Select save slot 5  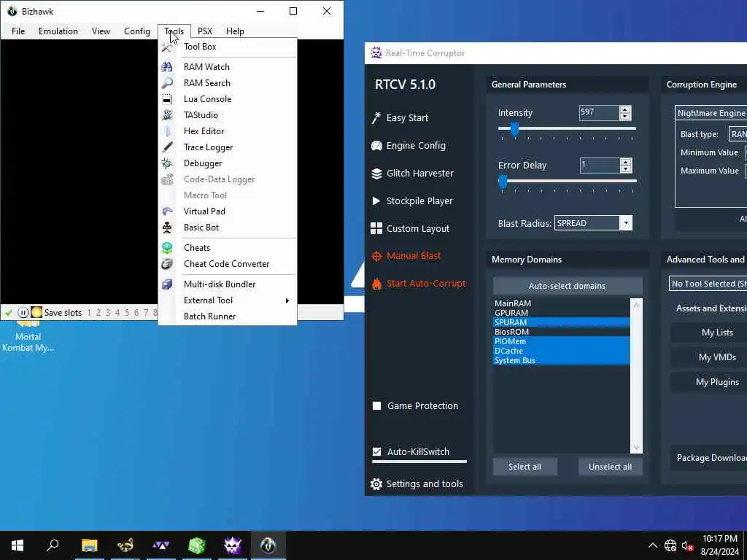click(127, 313)
